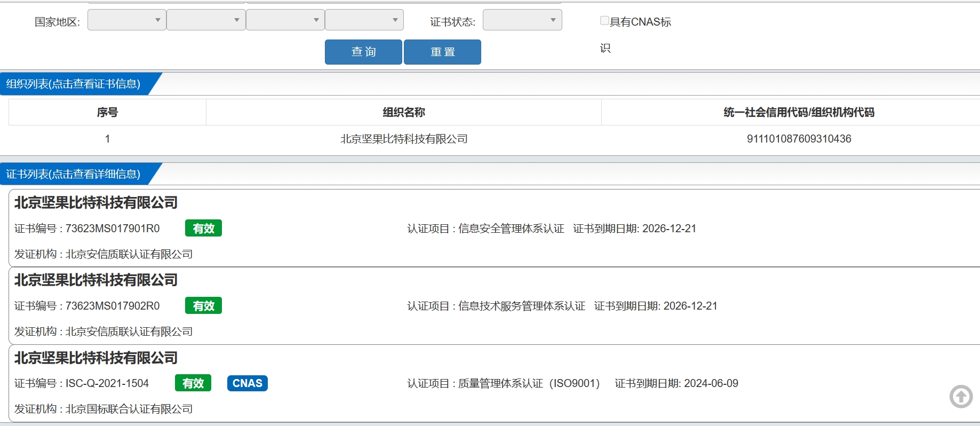Image resolution: width=980 pixels, height=426 pixels.
Task: Click the 重置 reset button
Action: click(x=442, y=52)
